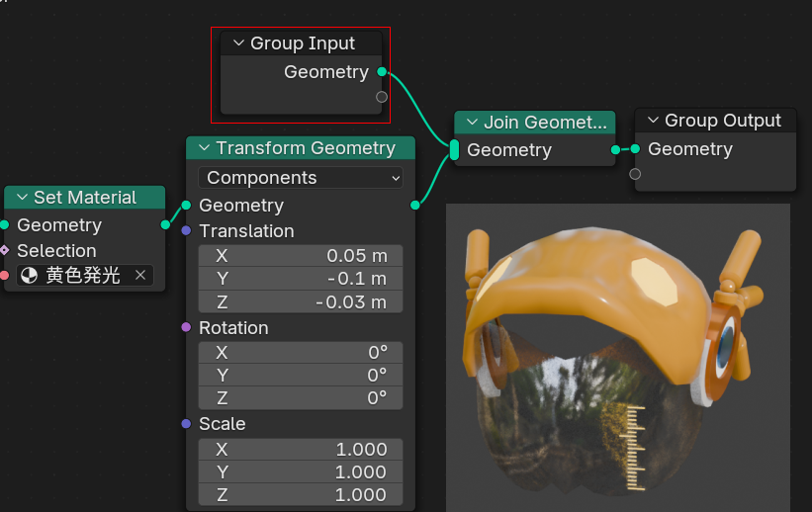Click the helmet model preview image

[617, 356]
